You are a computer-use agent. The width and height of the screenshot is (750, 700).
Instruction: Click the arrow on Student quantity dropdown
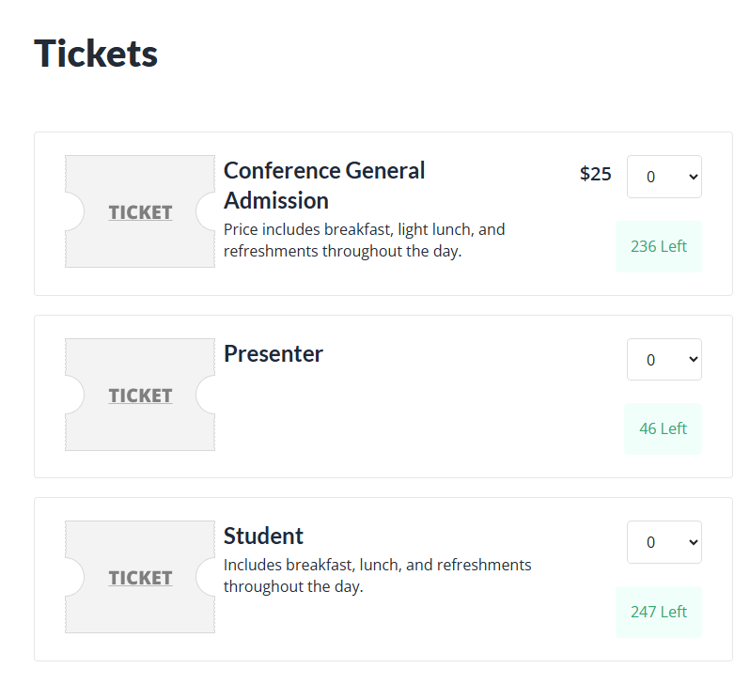pos(694,542)
